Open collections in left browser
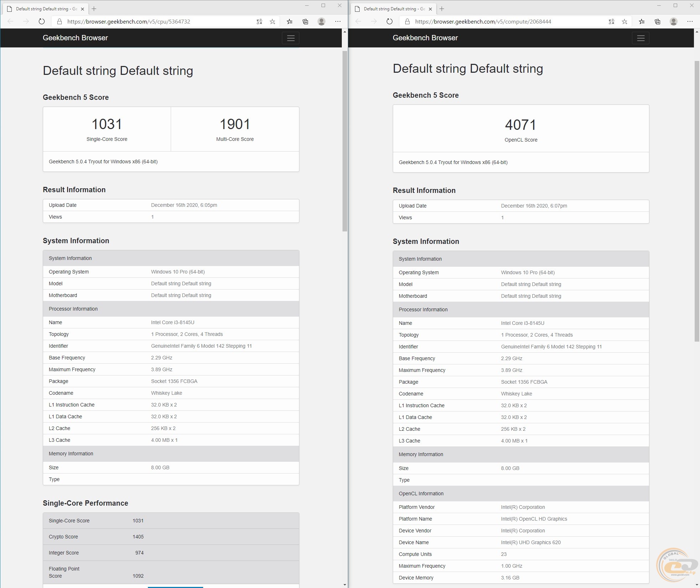The image size is (700, 588). [305, 21]
